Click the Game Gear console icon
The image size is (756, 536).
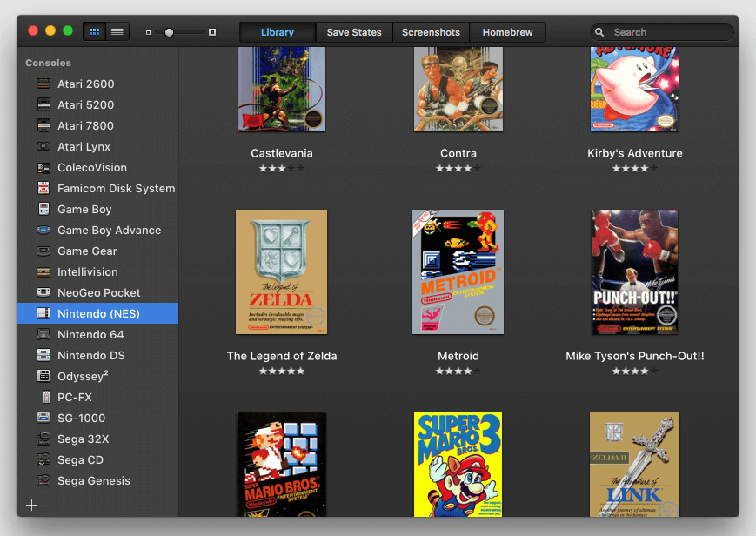[43, 251]
